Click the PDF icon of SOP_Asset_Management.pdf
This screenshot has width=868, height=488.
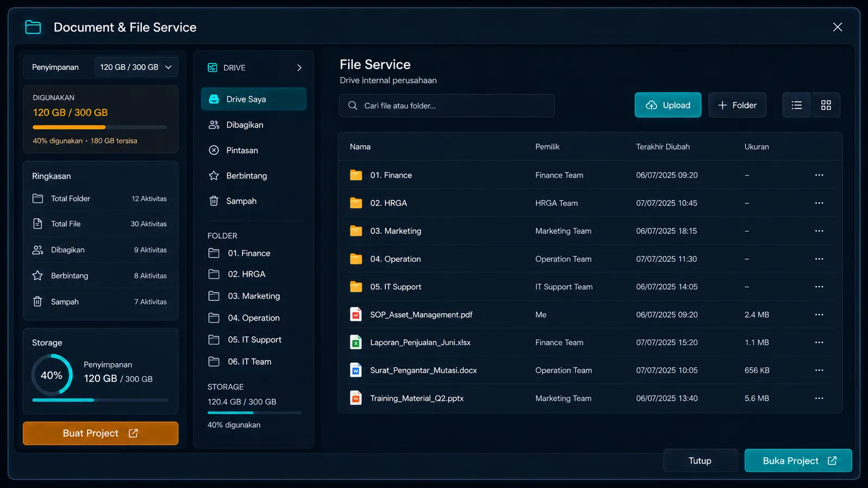click(356, 314)
